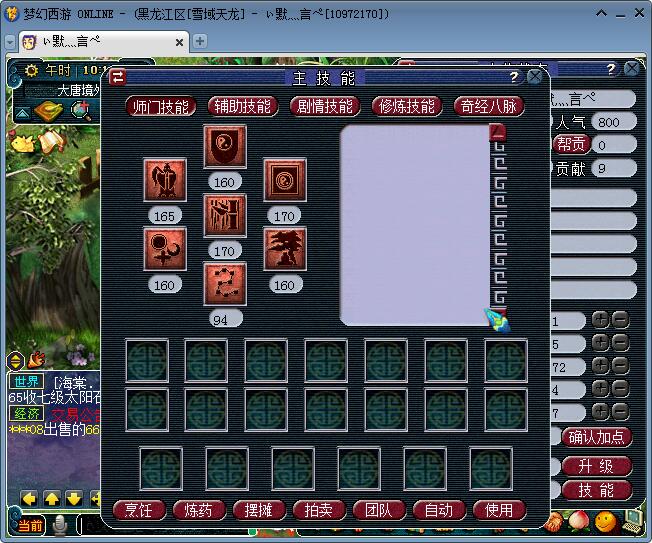The image size is (652, 543).
Task: Open help in the 主技能 window
Action: tap(514, 77)
